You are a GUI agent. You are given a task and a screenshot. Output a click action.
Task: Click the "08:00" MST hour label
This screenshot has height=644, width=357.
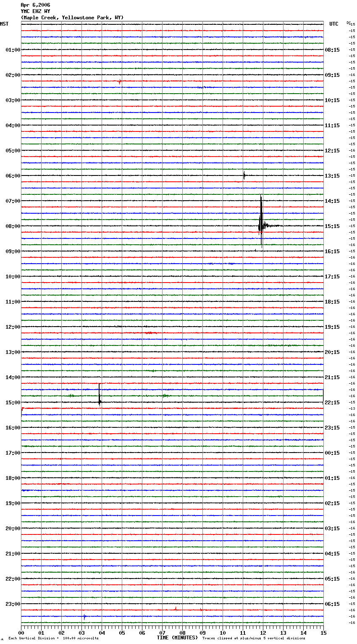tap(13, 226)
